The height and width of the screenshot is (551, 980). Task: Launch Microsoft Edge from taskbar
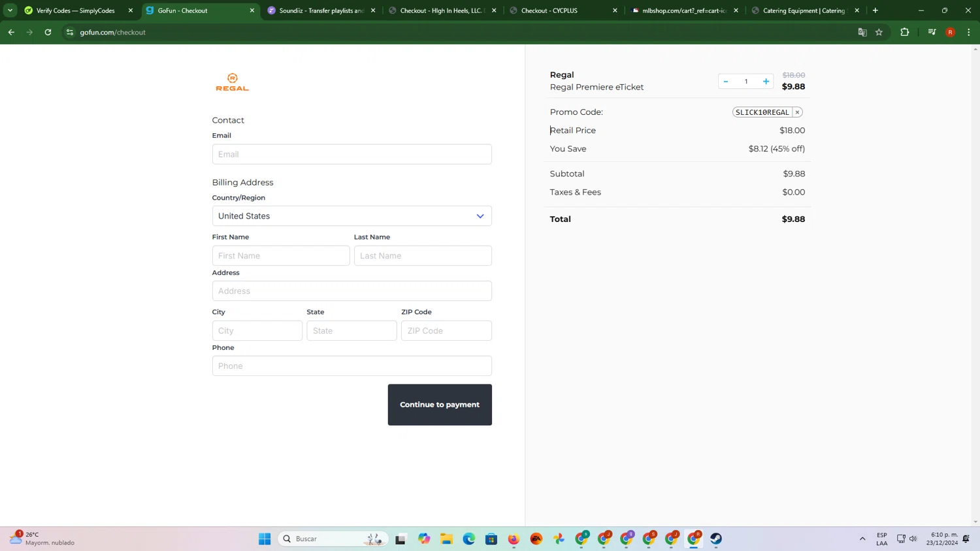(x=469, y=539)
